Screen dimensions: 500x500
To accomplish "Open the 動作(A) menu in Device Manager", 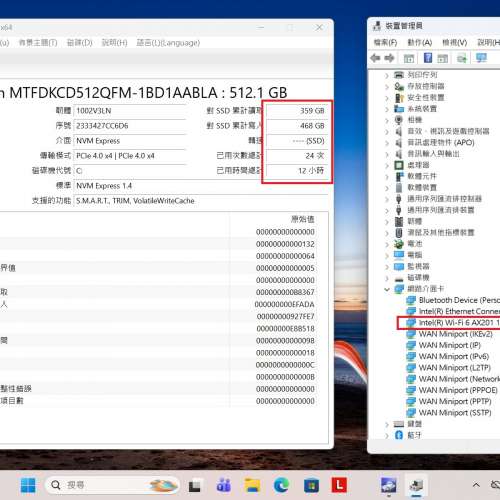I will click(x=420, y=43).
